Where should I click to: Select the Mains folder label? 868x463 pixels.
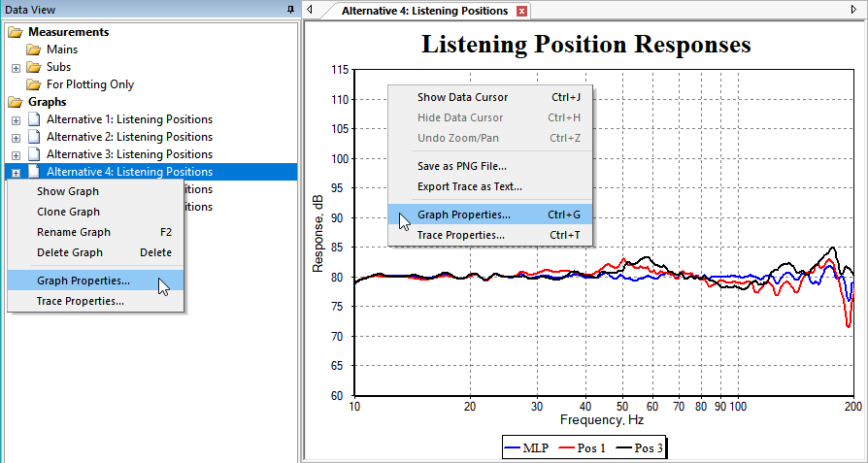pyautogui.click(x=62, y=50)
